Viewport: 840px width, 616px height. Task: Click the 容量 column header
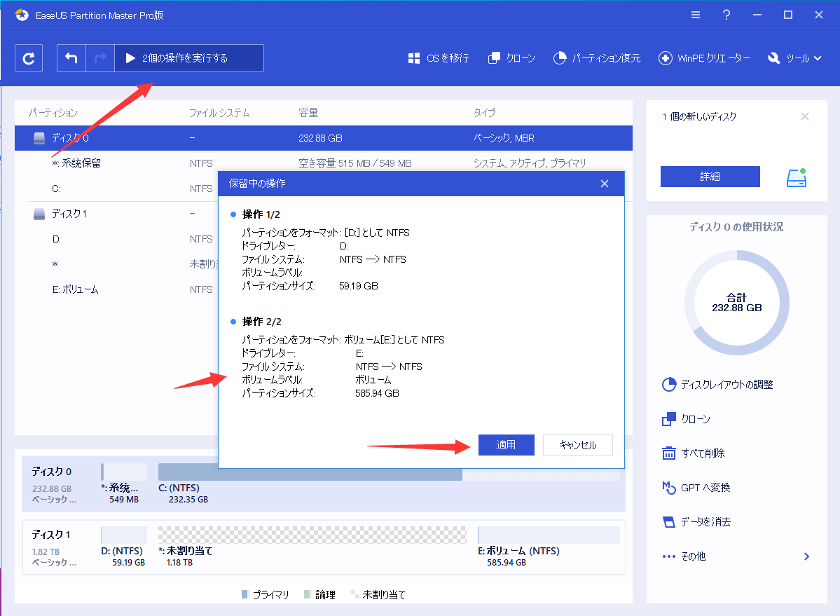308,113
